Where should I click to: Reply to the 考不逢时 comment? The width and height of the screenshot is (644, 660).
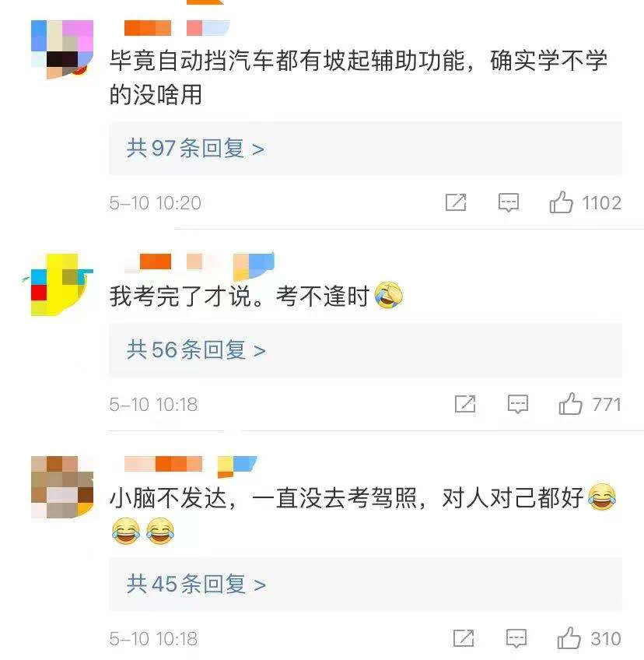coord(518,404)
